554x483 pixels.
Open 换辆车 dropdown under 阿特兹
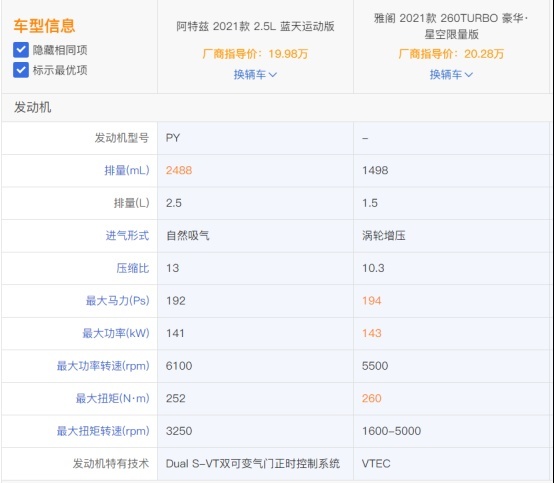tap(255, 75)
